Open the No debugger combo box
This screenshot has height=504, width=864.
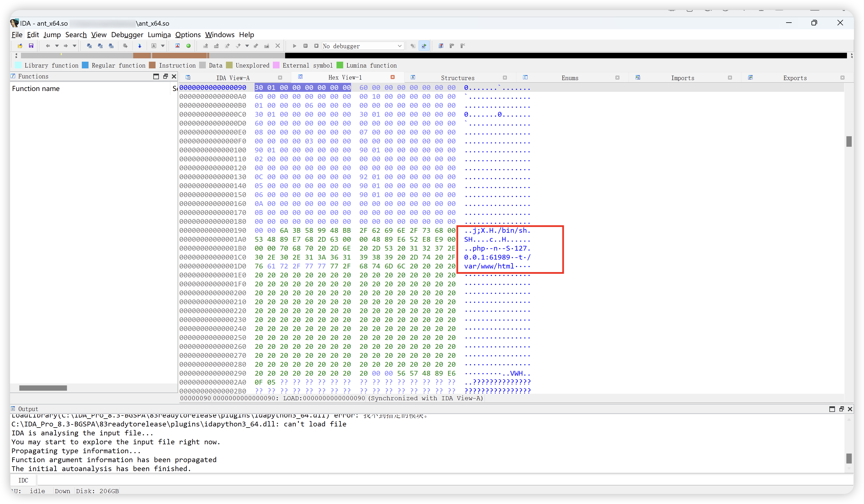pyautogui.click(x=362, y=46)
